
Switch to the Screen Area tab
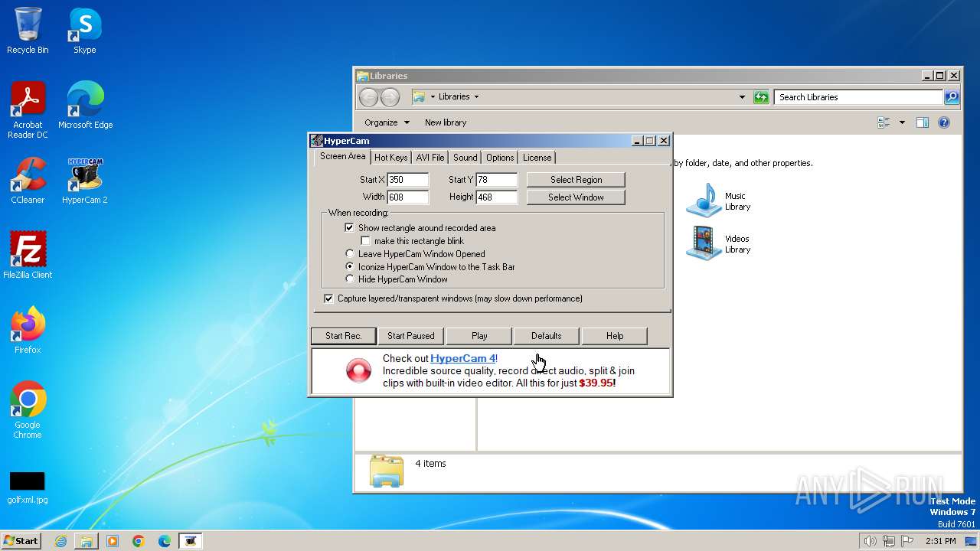342,156
